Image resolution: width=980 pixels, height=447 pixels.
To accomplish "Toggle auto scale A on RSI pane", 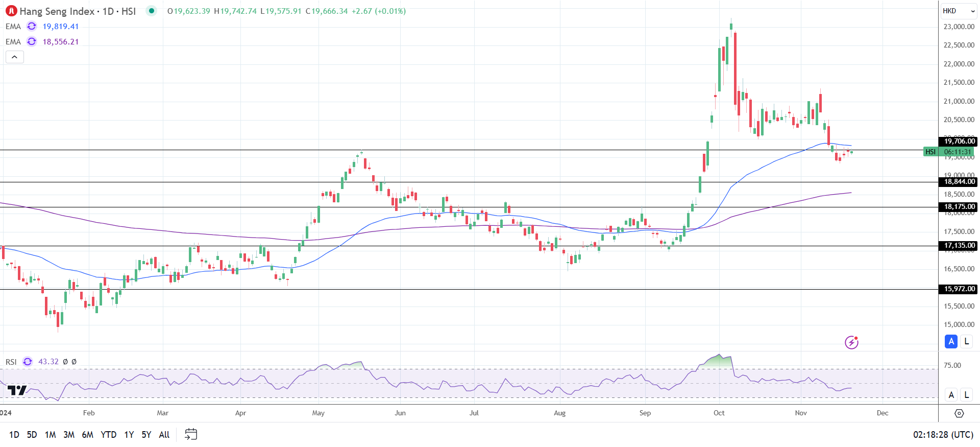I will [951, 394].
